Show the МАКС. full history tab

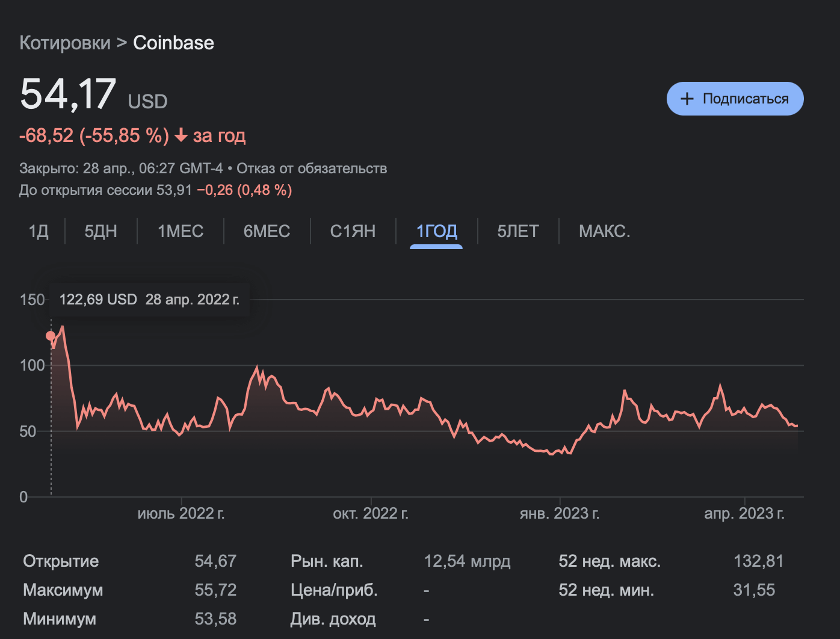[x=604, y=231]
